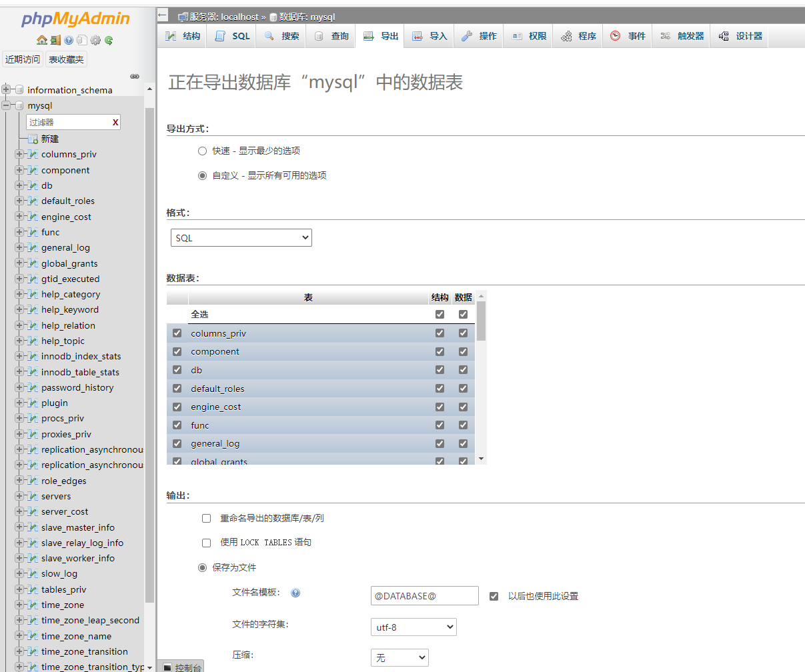Screen dimensions: 805x672
Task: Click the navigation panel scrollbar up arrow
Action: (x=149, y=89)
